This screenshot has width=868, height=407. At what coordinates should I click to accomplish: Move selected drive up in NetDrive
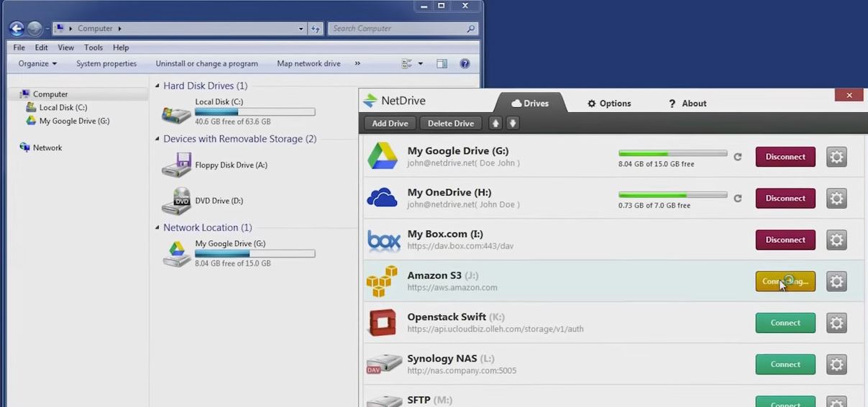tap(495, 123)
